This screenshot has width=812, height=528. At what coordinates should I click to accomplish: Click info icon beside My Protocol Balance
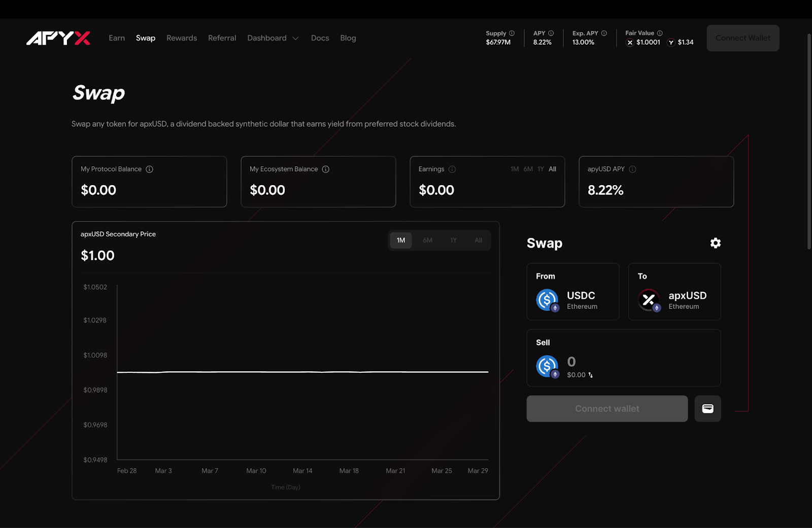149,169
